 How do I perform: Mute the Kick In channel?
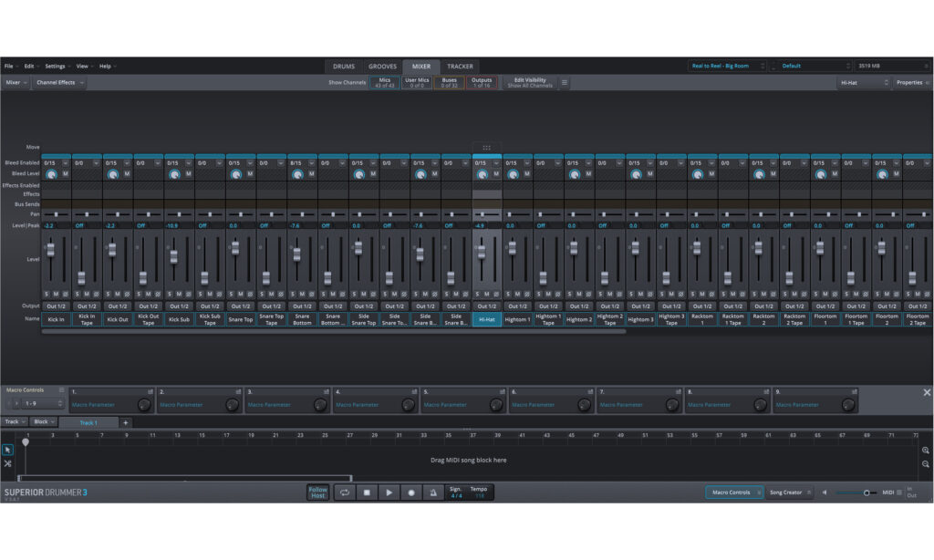pyautogui.click(x=56, y=295)
